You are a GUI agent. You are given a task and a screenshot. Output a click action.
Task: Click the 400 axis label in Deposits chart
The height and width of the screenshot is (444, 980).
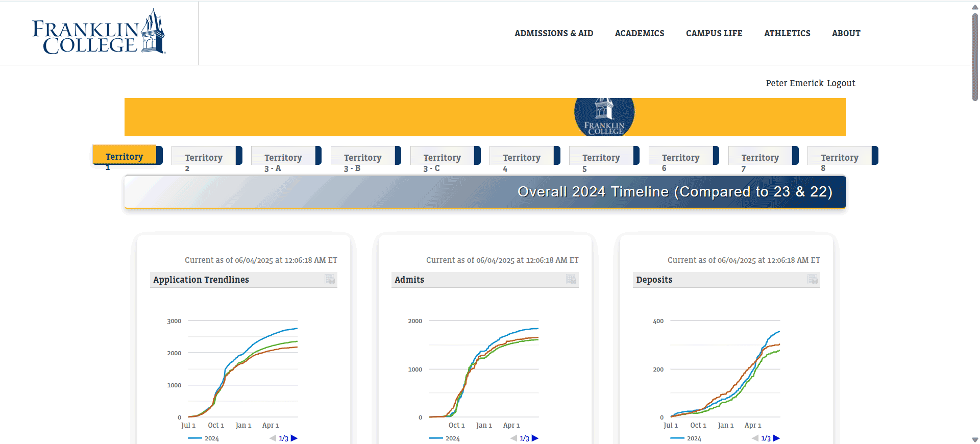tap(658, 321)
